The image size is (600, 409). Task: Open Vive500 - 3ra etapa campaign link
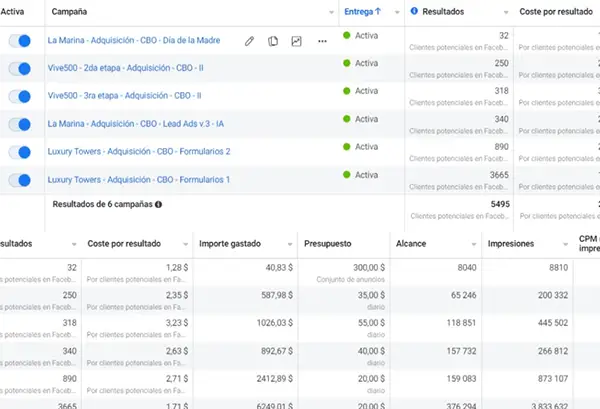(x=125, y=96)
